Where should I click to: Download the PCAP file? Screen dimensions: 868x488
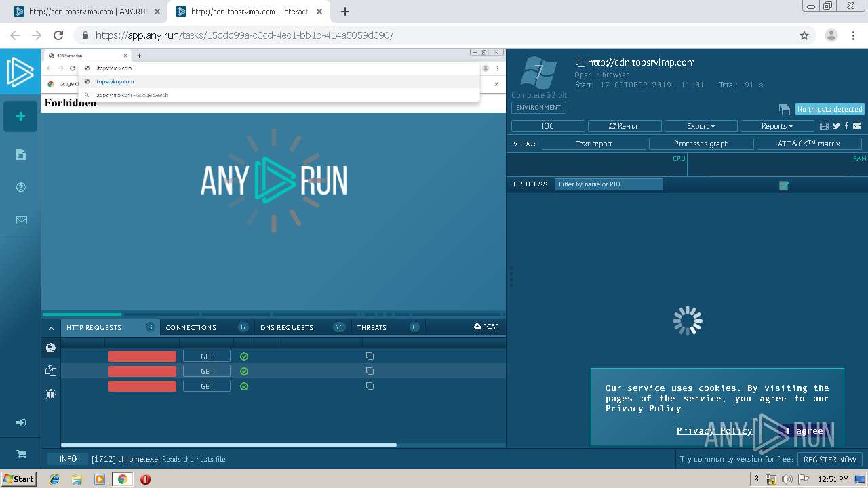486,327
